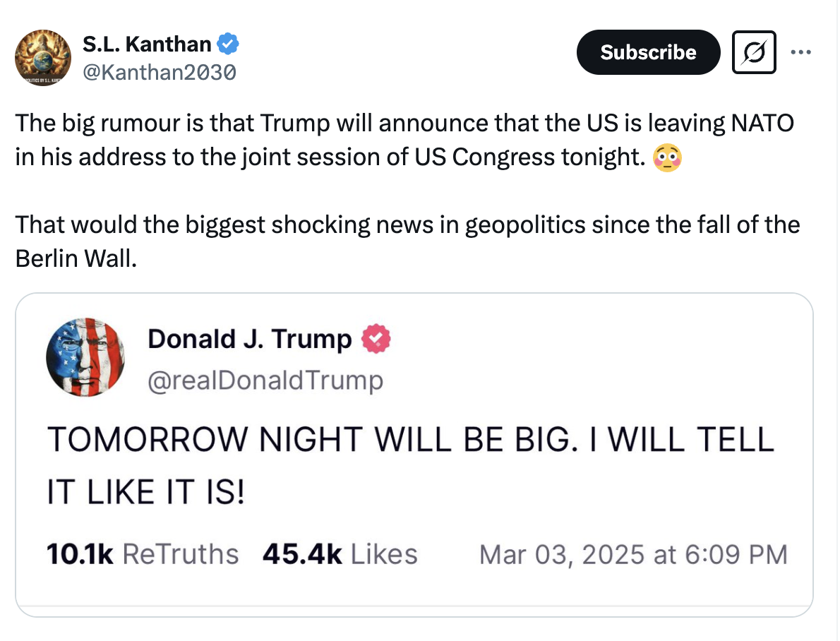
Task: Click the @realDonaldTrump handle
Action: [265, 381]
